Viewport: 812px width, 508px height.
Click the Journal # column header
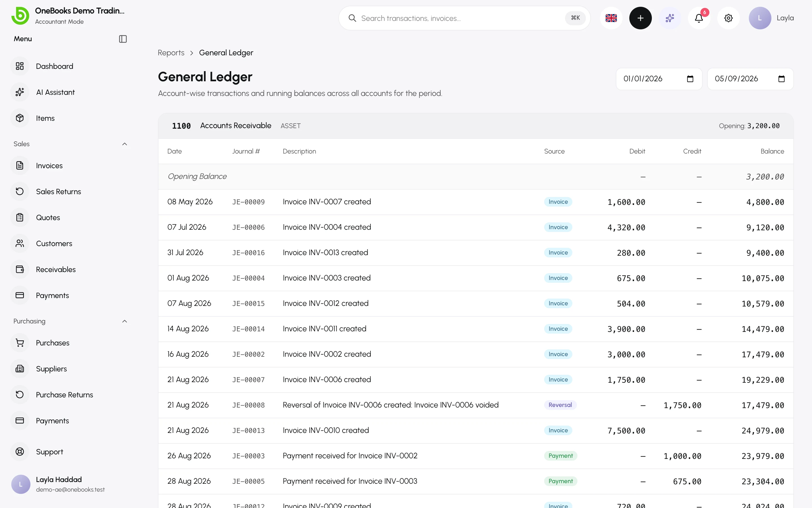pos(246,151)
